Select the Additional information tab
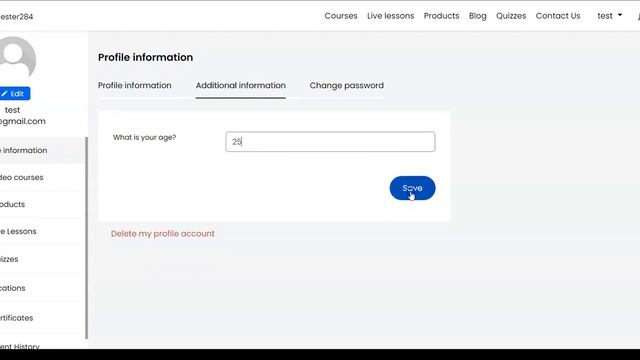This screenshot has height=360, width=640. pos(240,86)
